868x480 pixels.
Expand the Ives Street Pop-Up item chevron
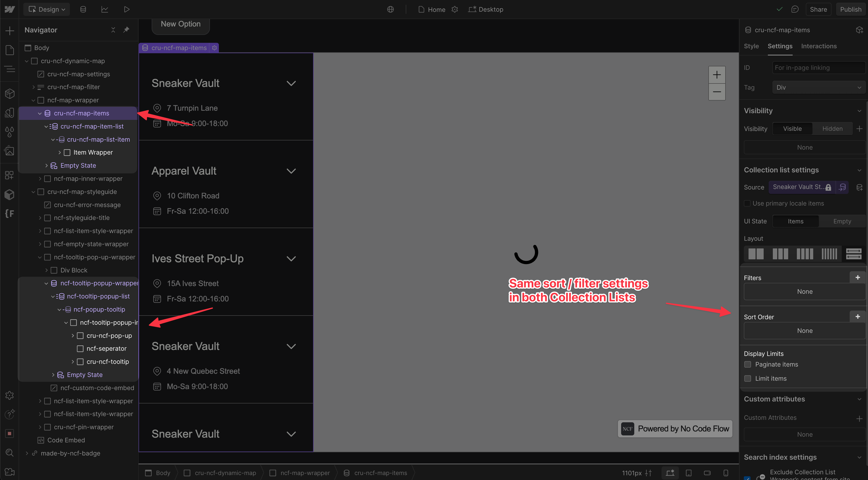tap(291, 259)
